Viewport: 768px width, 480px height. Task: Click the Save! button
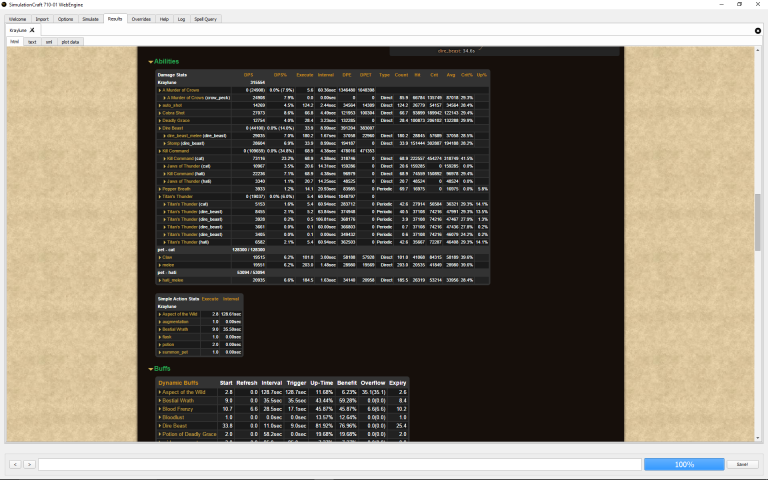[x=742, y=464]
